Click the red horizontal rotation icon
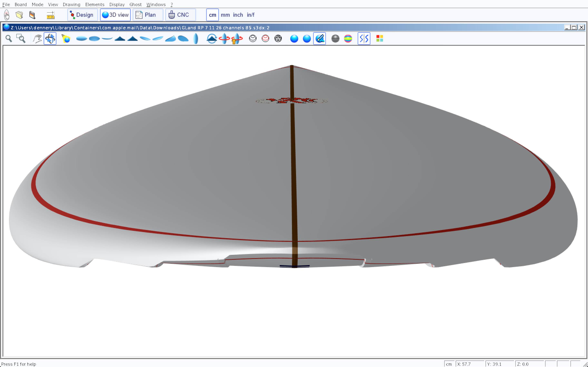588x367 pixels. [x=224, y=39]
